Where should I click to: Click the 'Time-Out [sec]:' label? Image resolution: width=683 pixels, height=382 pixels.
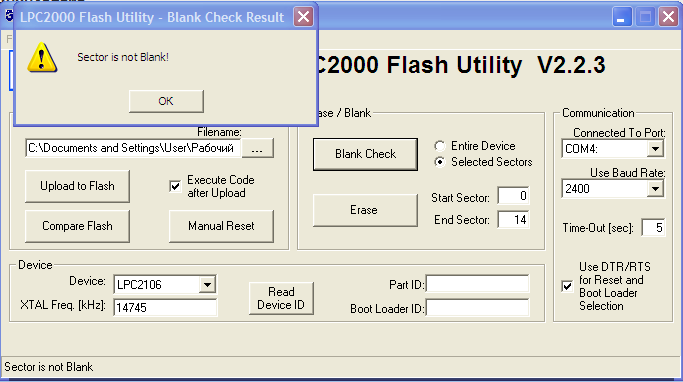[x=598, y=228]
